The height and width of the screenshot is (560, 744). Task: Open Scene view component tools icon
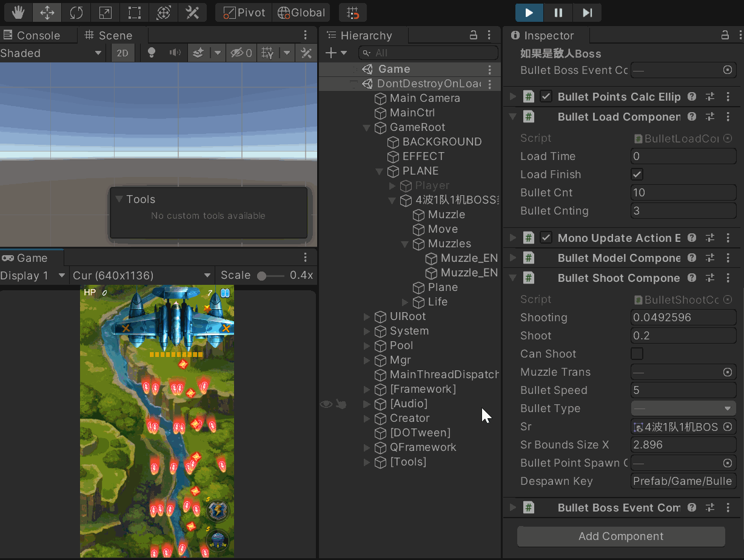click(306, 53)
